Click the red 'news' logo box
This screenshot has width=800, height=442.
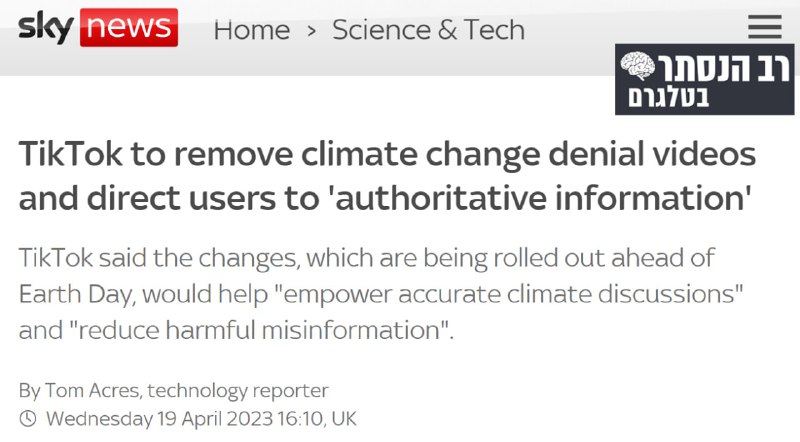(x=128, y=28)
